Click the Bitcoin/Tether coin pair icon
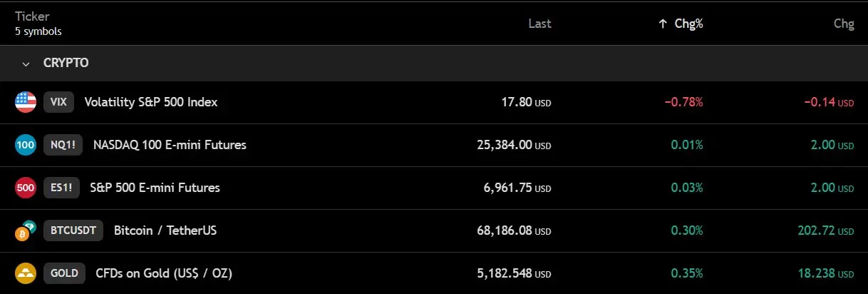 26,230
